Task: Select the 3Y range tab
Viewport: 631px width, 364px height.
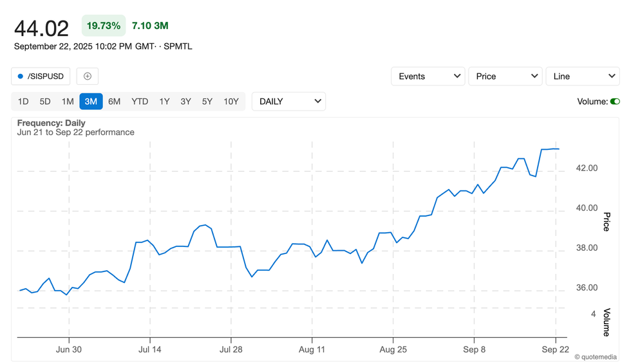Action: click(185, 102)
